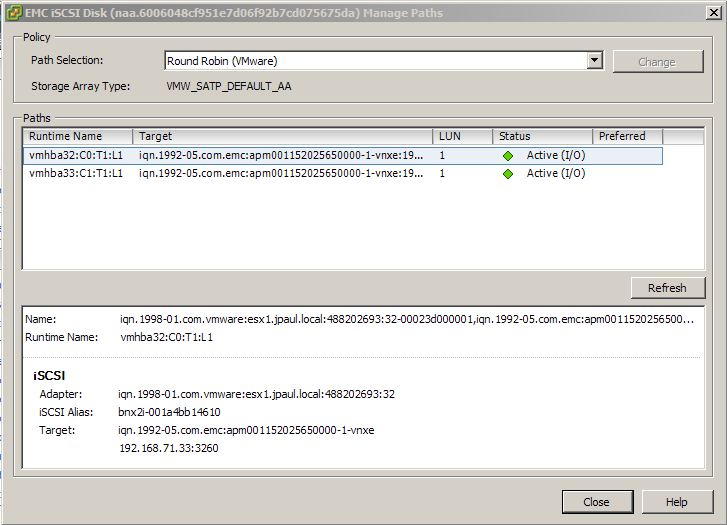Click the Storage Array Type label

[x=81, y=86]
